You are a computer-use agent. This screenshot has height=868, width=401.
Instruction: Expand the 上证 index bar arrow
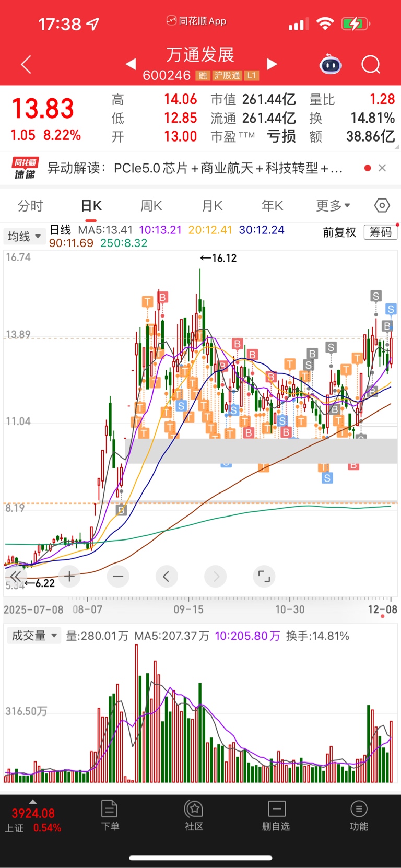point(33,802)
